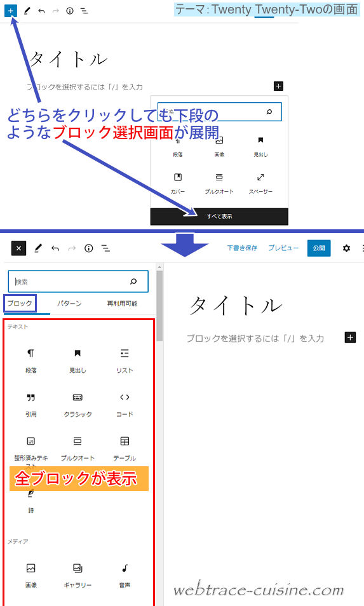
Task: Click the blue plus block inserter in top toolbar
Action: 10,11
